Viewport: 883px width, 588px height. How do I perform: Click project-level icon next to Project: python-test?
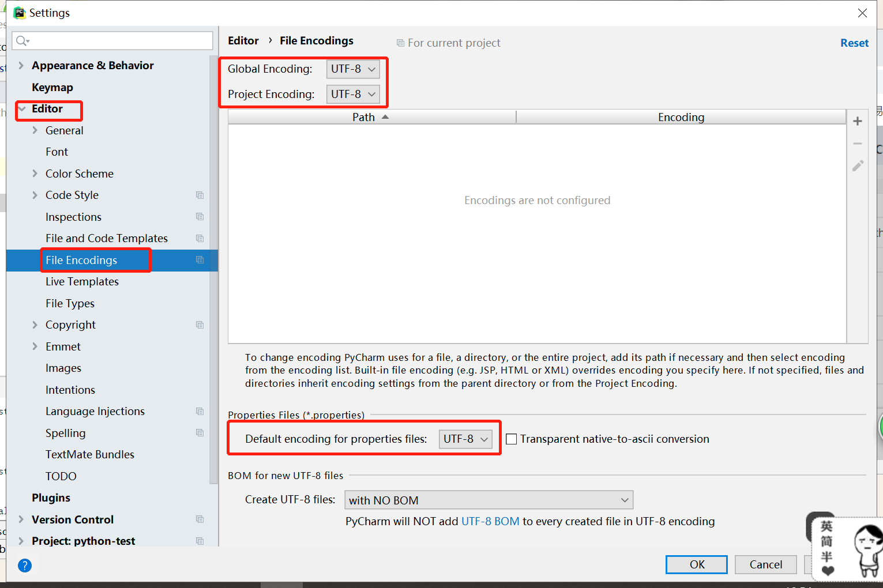point(200,541)
